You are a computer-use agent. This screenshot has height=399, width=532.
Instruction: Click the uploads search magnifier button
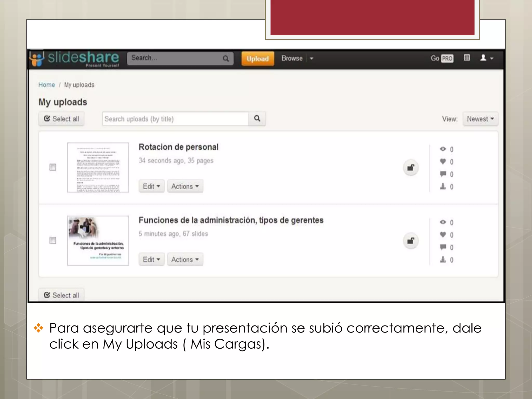point(257,119)
